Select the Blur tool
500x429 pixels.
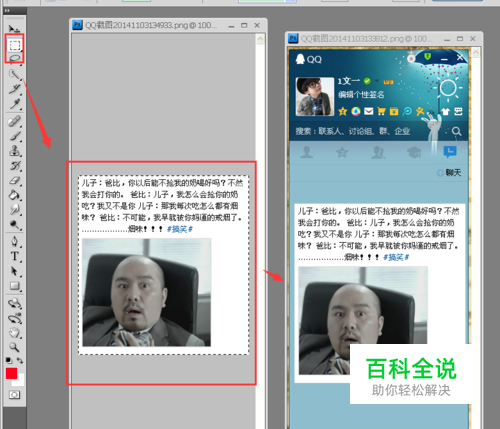pos(14,210)
